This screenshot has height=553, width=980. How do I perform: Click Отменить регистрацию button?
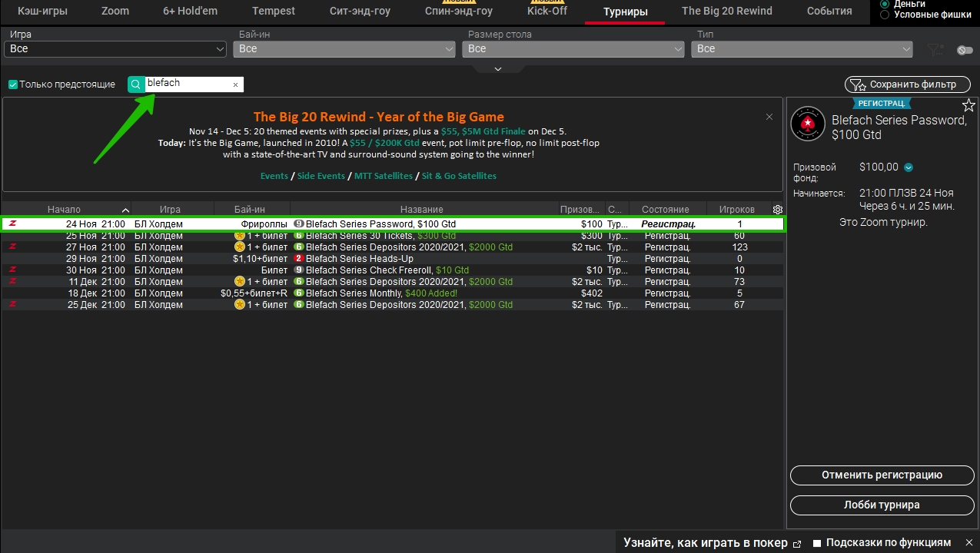(x=882, y=475)
